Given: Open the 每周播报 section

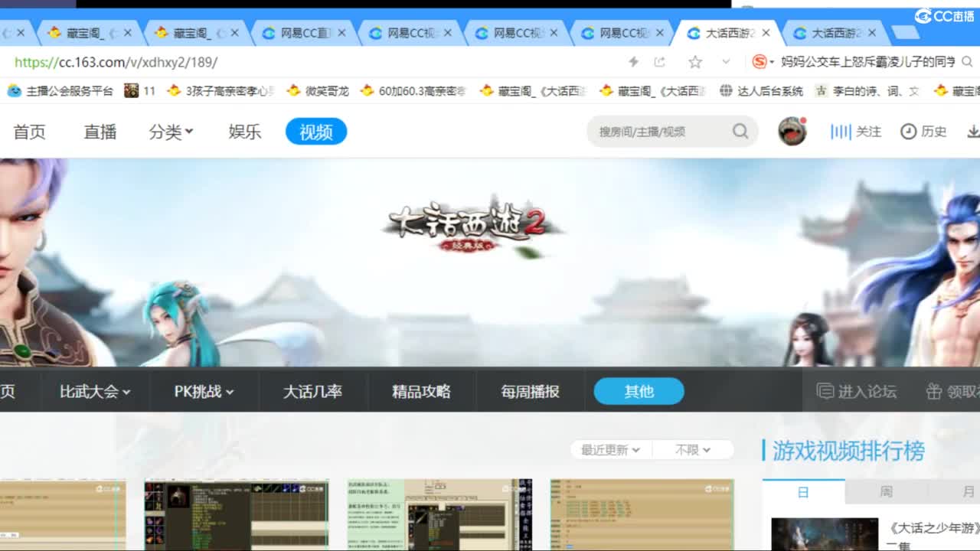Looking at the screenshot, I should pyautogui.click(x=531, y=391).
